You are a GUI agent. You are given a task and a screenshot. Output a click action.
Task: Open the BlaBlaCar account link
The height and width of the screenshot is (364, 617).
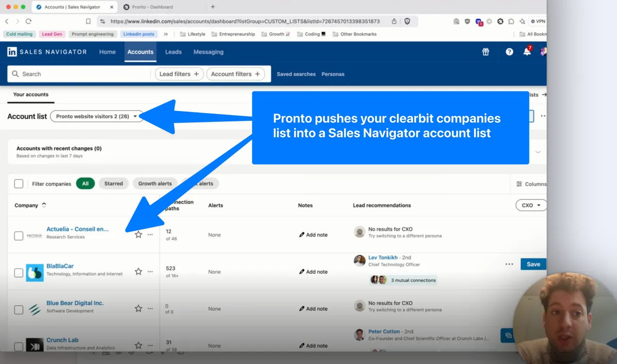(60, 266)
